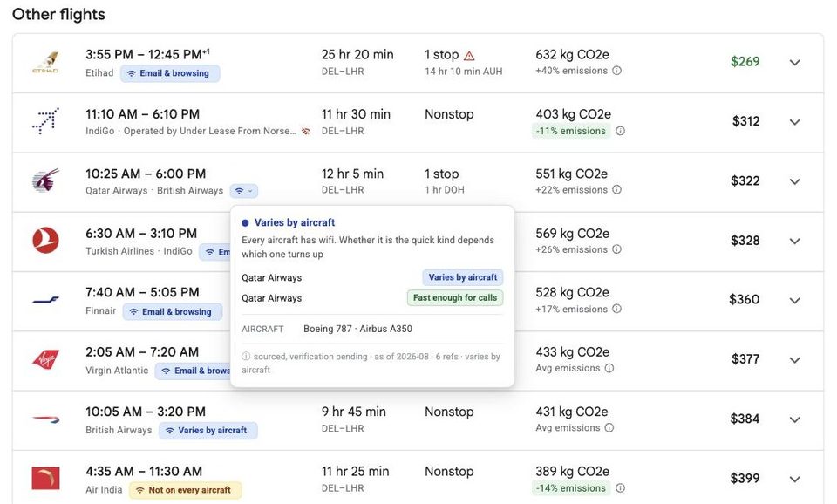This screenshot has width=837, height=504.
Task: Click the Etihad airline logo
Action: 45,63
